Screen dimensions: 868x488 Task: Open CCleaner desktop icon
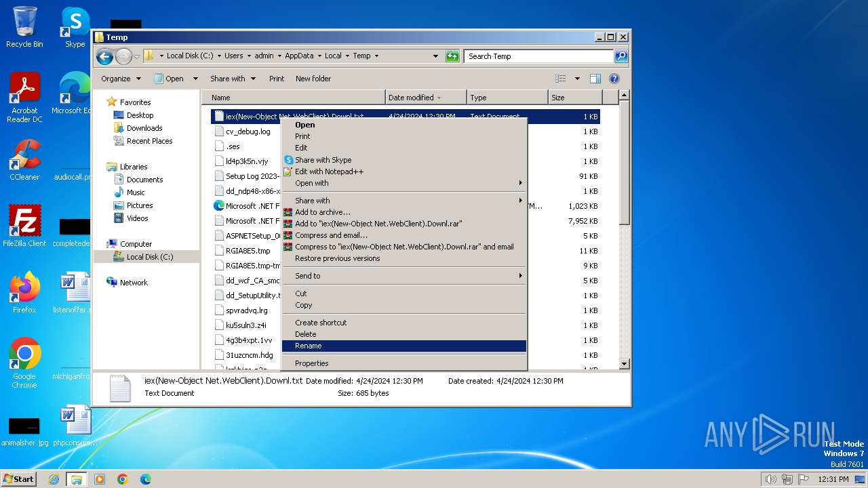(24, 160)
